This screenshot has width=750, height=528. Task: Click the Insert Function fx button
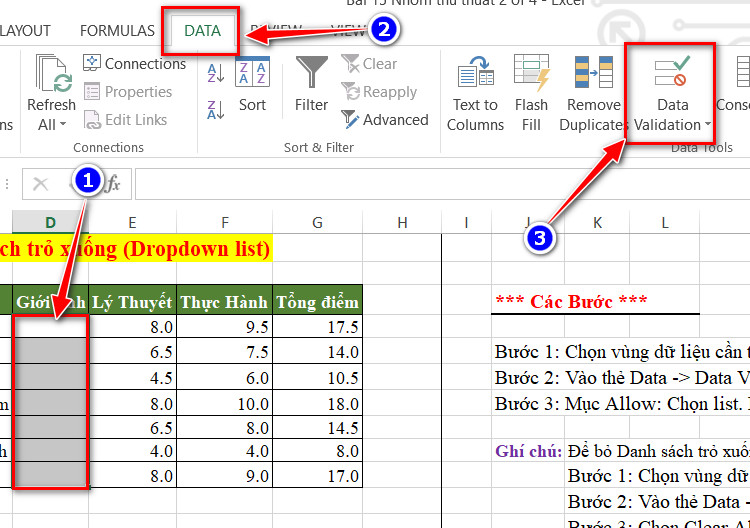[113, 183]
